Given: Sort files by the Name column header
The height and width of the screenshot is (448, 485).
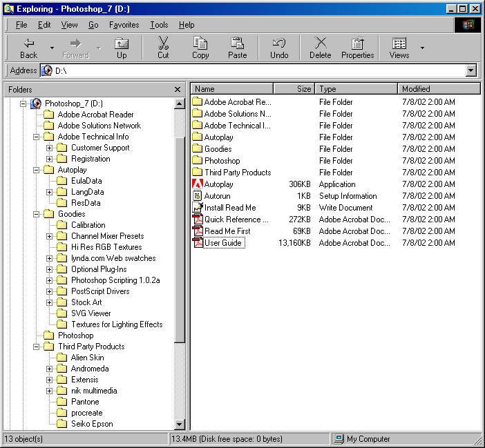Looking at the screenshot, I should (231, 88).
